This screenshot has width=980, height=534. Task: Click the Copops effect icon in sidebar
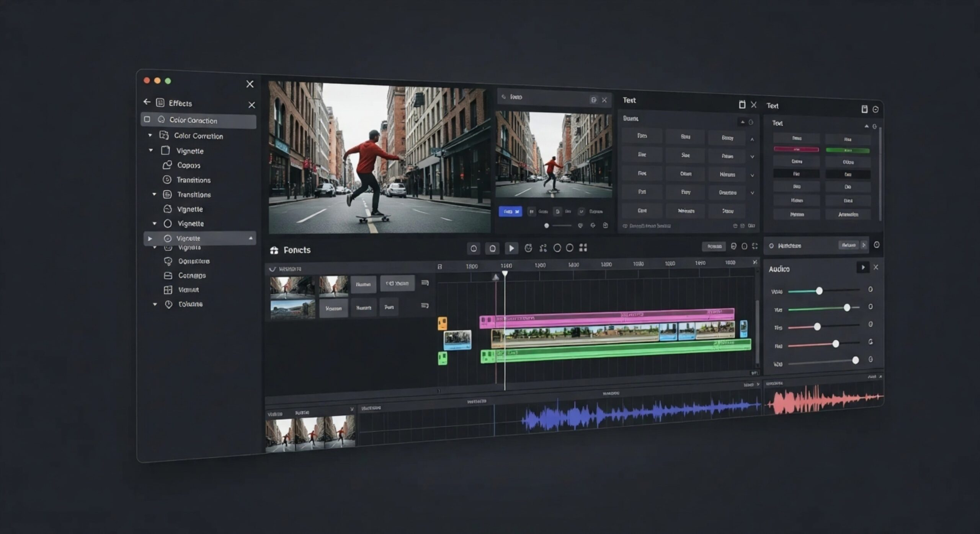tap(167, 165)
